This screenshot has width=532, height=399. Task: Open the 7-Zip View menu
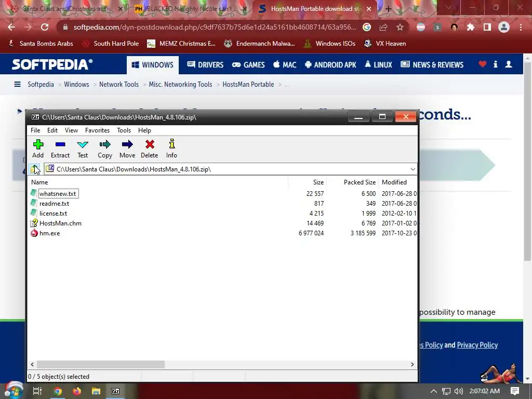point(71,130)
